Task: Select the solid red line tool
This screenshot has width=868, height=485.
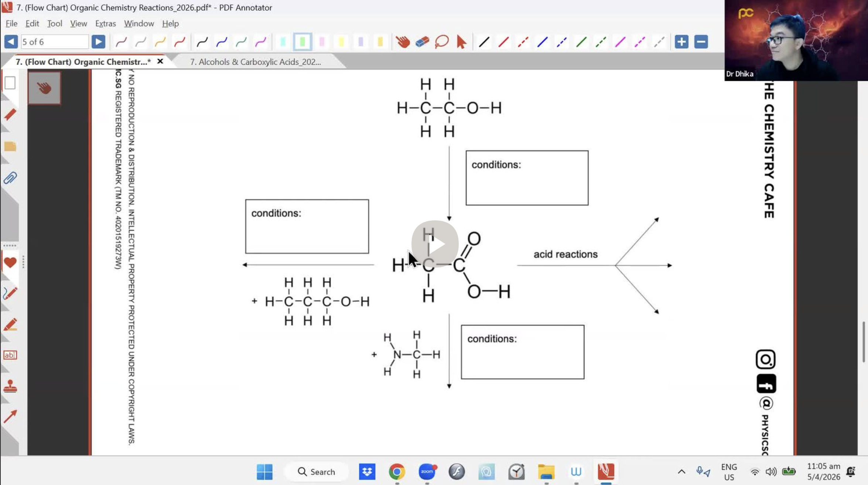Action: click(503, 42)
